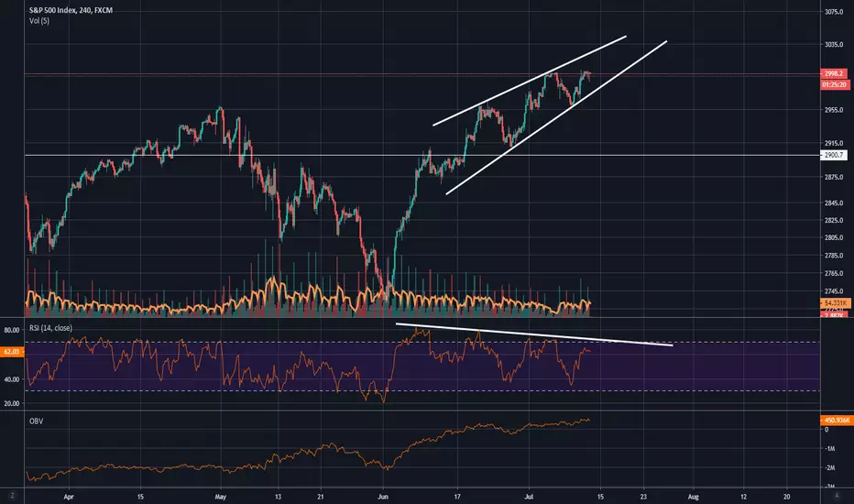
Task: Click the red 2998.2 current price label
Action: click(834, 73)
